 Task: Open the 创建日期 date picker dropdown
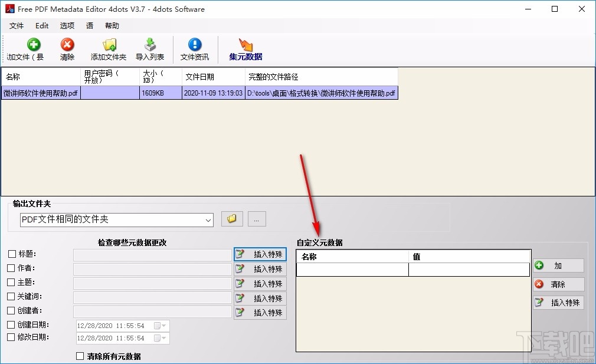(x=163, y=325)
